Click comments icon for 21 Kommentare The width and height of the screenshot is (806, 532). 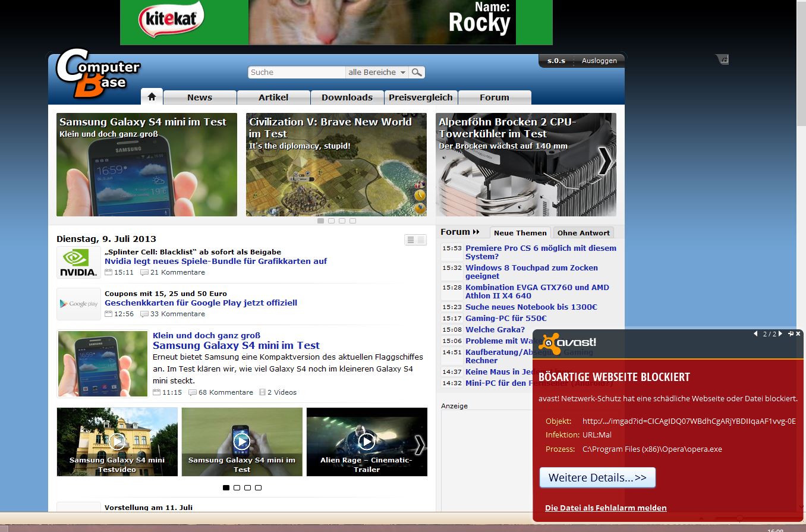[144, 272]
